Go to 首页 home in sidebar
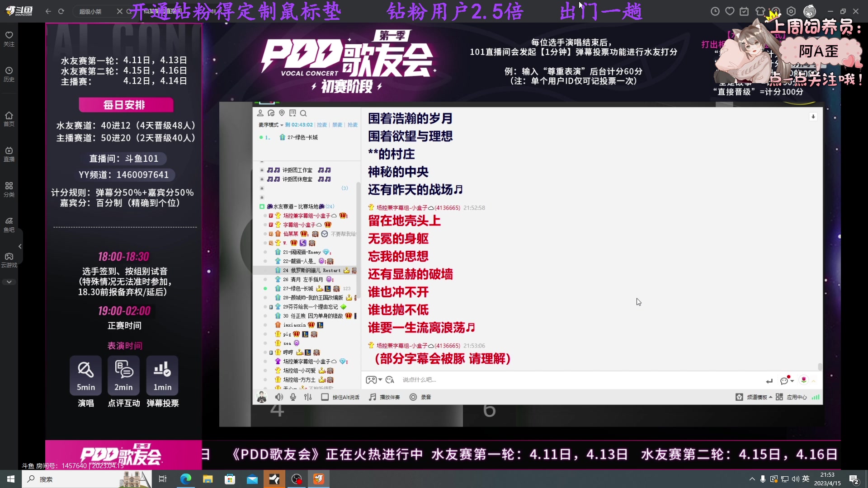The height and width of the screenshot is (488, 868). tap(9, 119)
